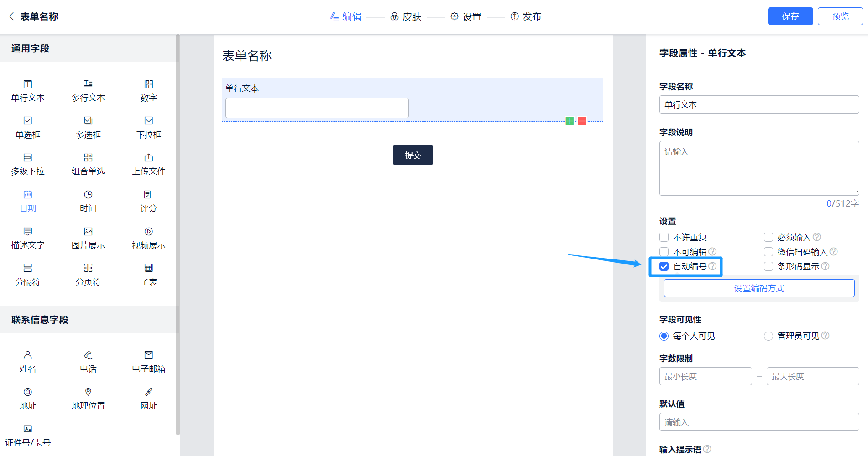The width and height of the screenshot is (868, 456).
Task: Open the 发布 step tab
Action: (x=526, y=16)
